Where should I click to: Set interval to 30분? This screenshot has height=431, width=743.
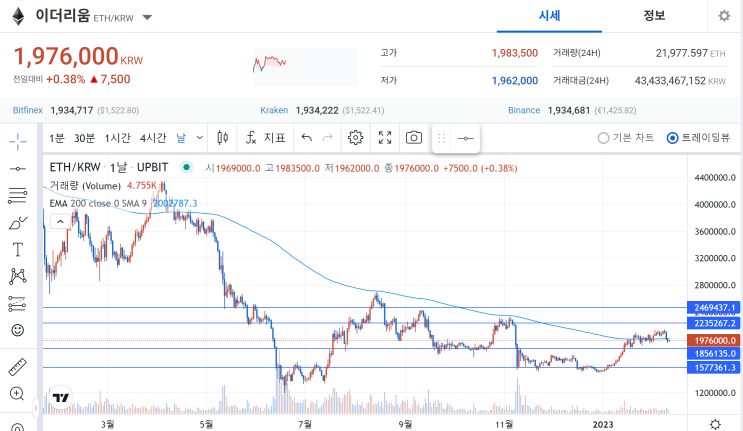(84, 138)
